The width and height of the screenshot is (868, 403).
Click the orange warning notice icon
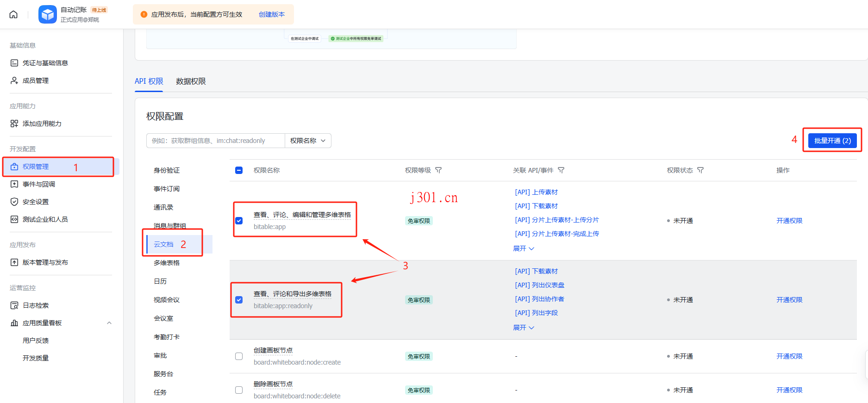tap(144, 14)
